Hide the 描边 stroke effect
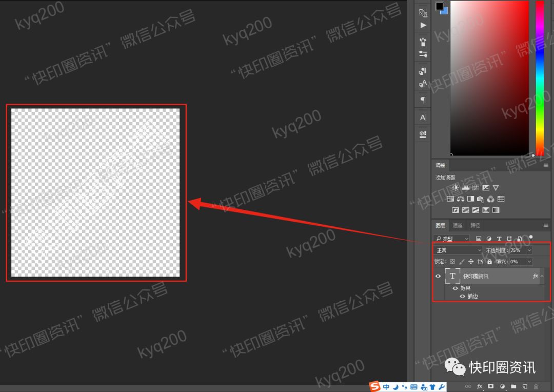 pyautogui.click(x=462, y=296)
